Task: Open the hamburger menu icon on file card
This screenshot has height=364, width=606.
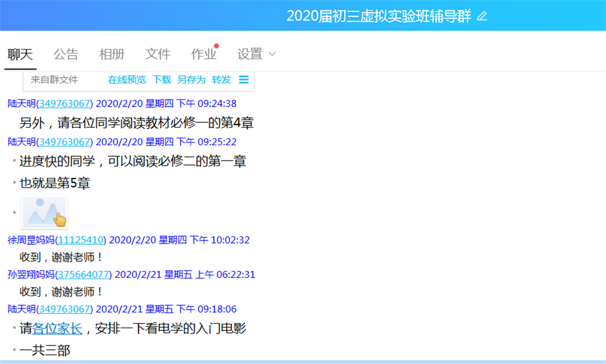Action: click(244, 80)
